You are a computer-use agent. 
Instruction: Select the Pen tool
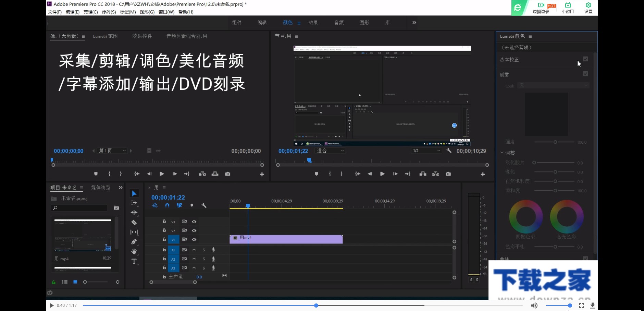[134, 242]
